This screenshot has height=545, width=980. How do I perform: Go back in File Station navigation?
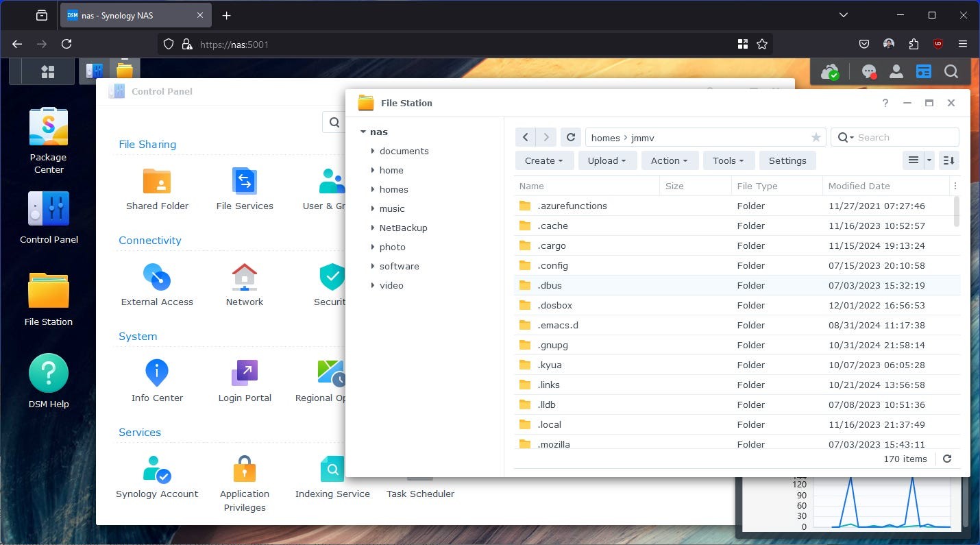[526, 138]
